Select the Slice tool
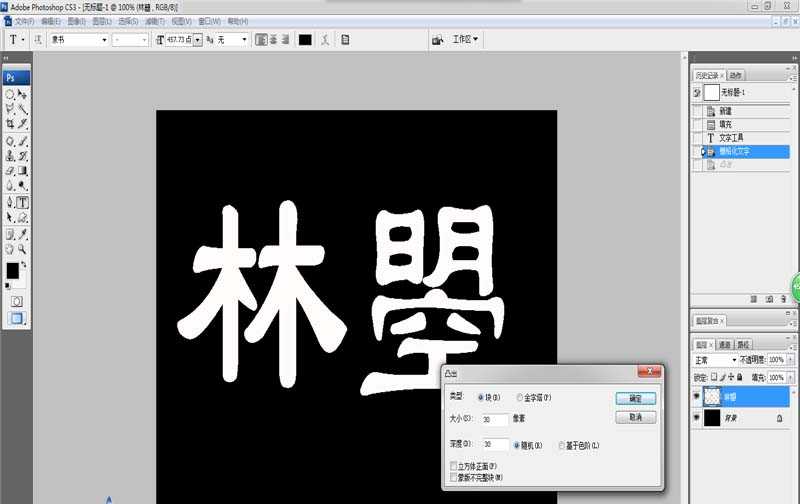The width and height of the screenshot is (800, 504). click(22, 123)
